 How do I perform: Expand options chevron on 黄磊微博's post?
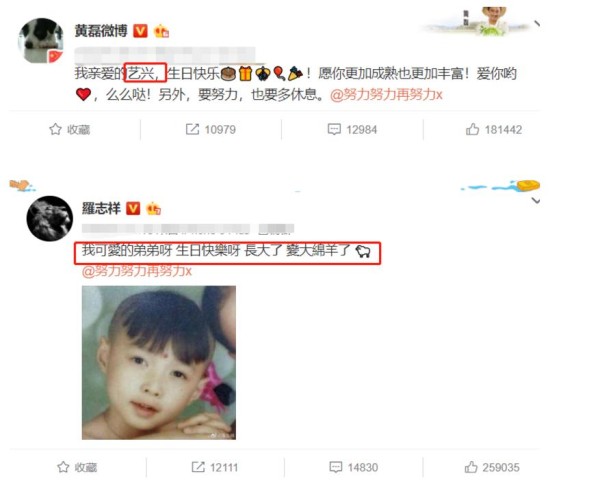click(537, 24)
